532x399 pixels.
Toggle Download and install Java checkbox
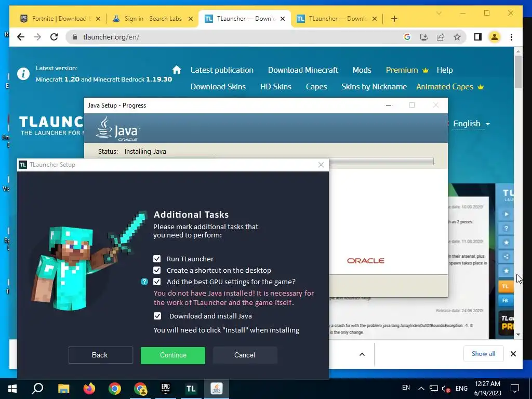157,316
